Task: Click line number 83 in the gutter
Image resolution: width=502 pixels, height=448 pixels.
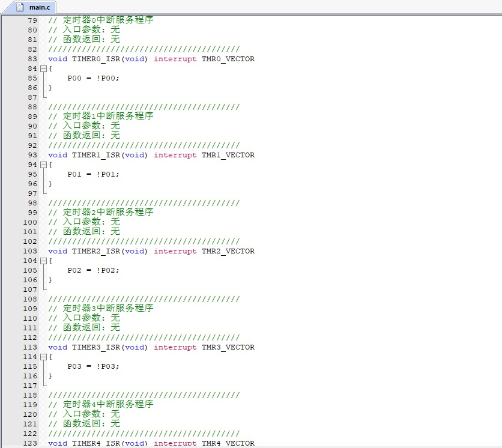Action: [x=32, y=59]
